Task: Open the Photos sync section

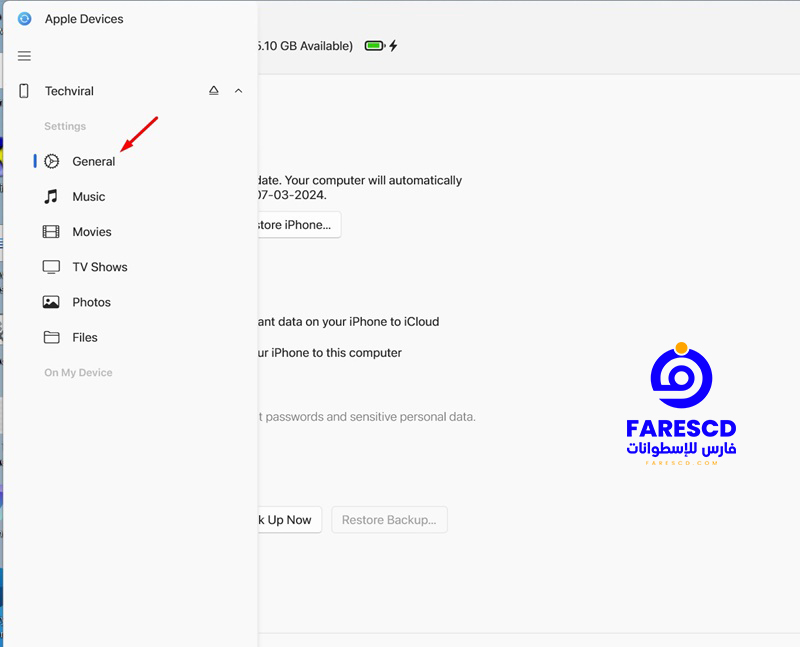Action: [x=91, y=302]
